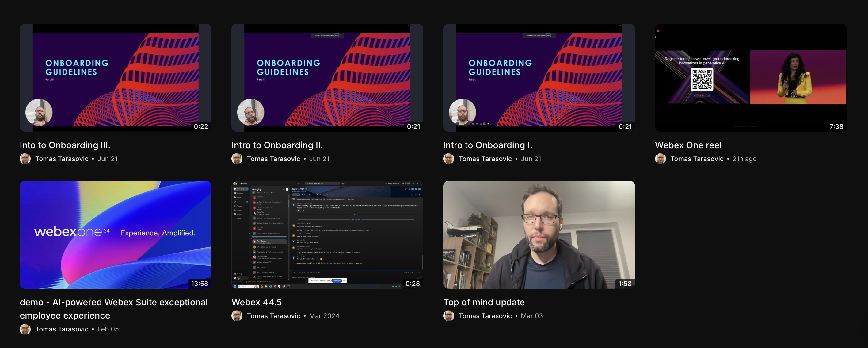Image resolution: width=868 pixels, height=348 pixels.
Task: Click author avatar under Top of mind update
Action: 448,316
